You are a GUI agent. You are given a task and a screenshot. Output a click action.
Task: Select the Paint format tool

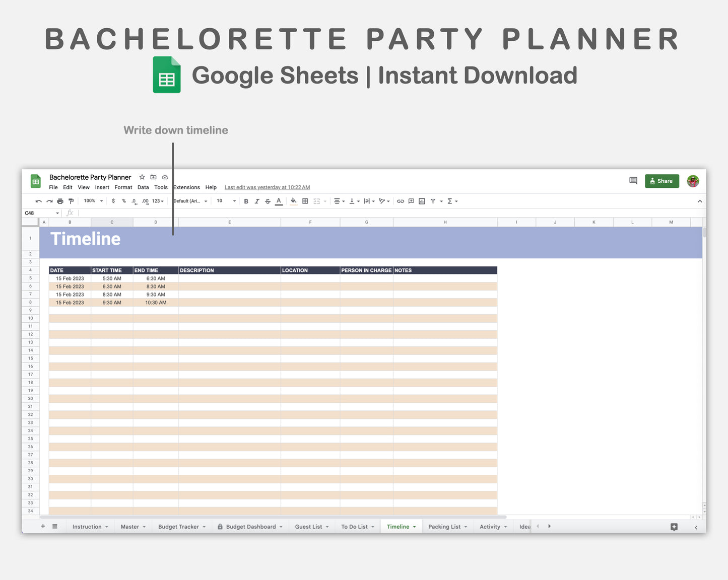71,201
